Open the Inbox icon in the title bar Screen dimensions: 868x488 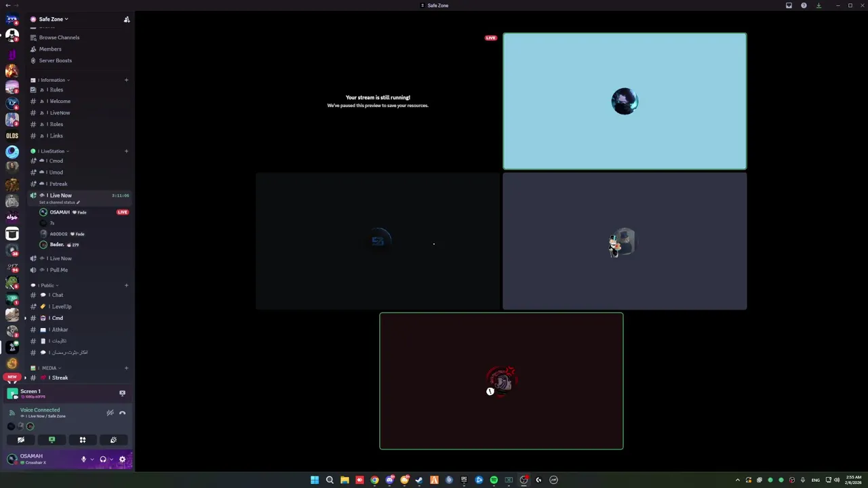click(789, 5)
